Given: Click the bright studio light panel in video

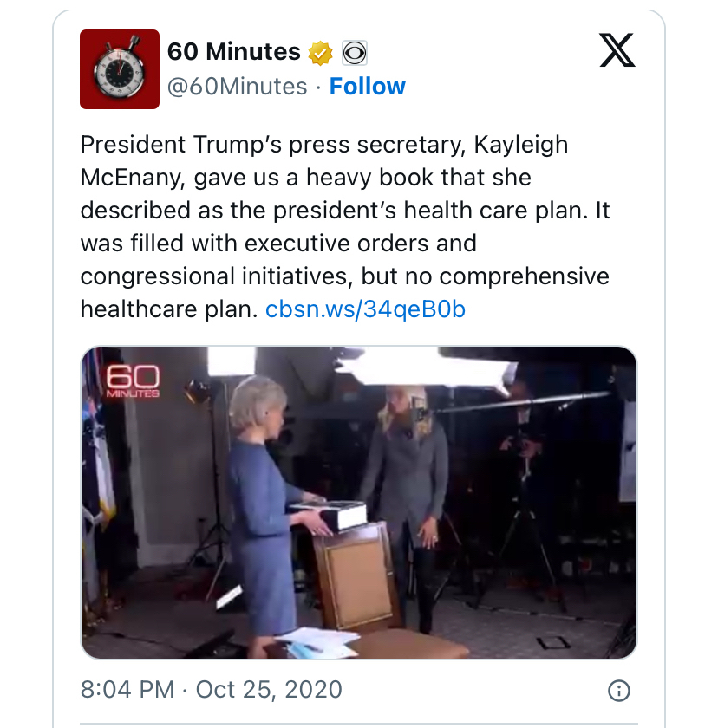Looking at the screenshot, I should tap(425, 366).
